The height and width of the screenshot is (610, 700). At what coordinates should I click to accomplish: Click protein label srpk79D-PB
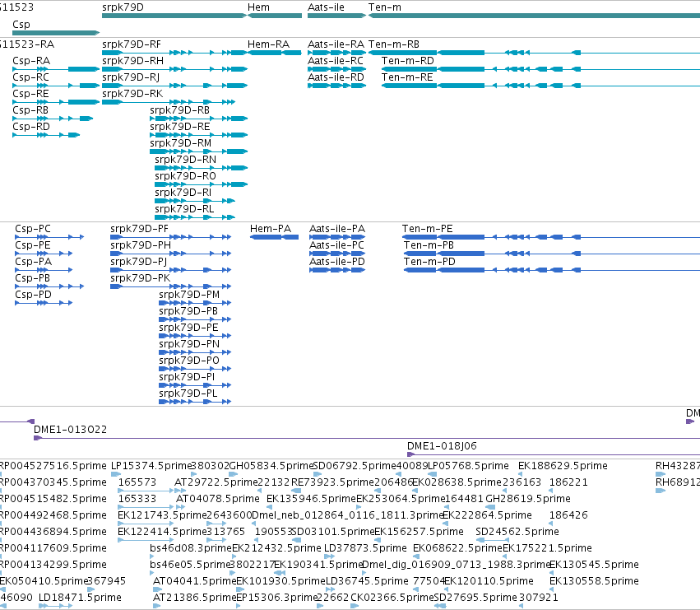pyautogui.click(x=188, y=311)
